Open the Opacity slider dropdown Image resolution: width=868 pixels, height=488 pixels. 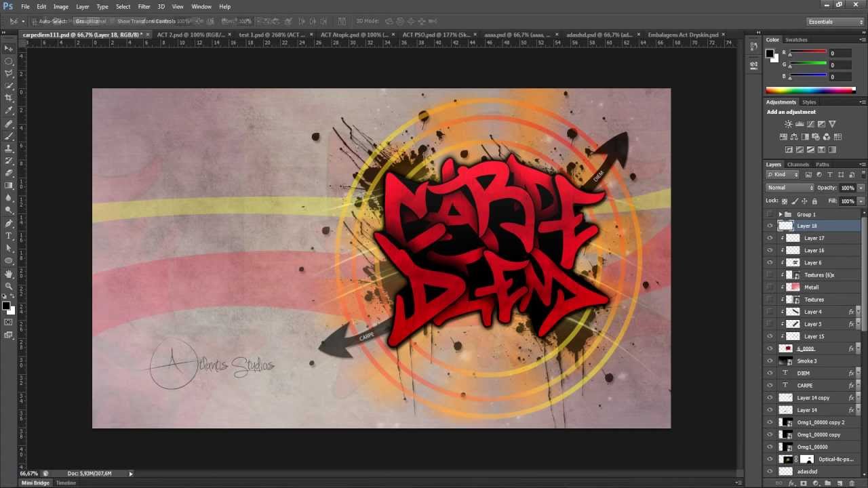861,188
